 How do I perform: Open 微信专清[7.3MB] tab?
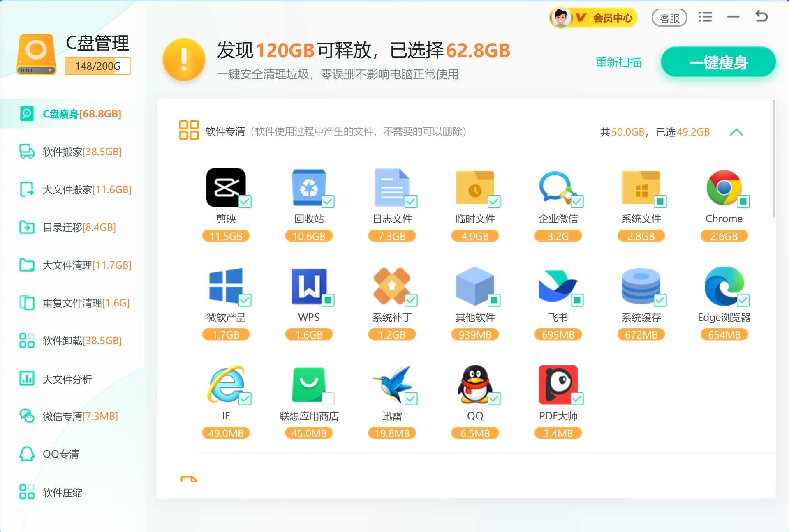click(x=72, y=416)
